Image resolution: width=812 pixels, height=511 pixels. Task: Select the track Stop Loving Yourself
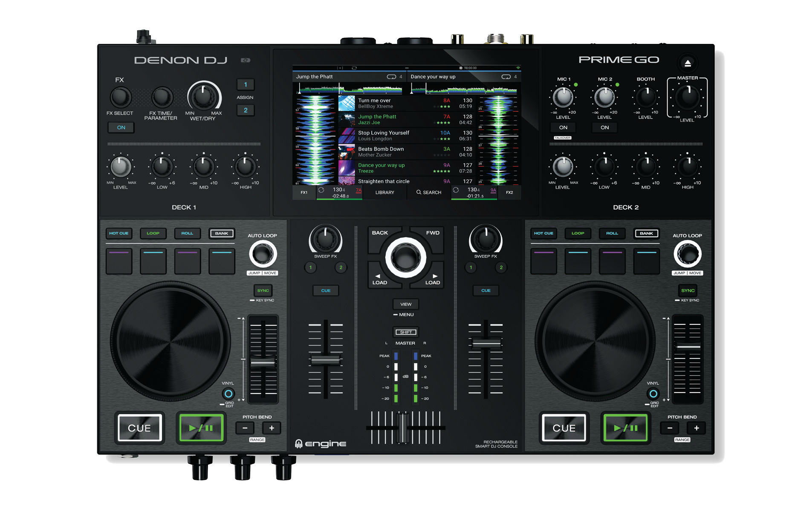[x=383, y=133]
